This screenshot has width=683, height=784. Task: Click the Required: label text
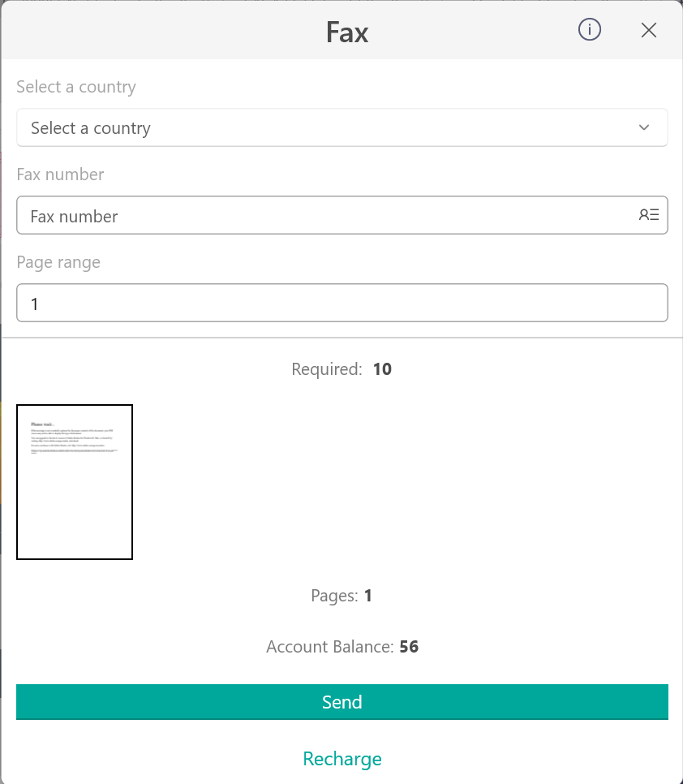(x=327, y=369)
